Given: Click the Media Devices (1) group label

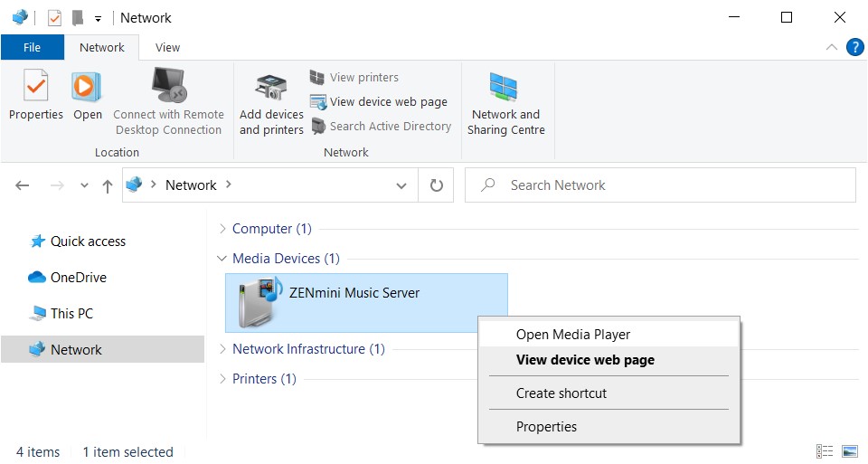Looking at the screenshot, I should (x=286, y=258).
